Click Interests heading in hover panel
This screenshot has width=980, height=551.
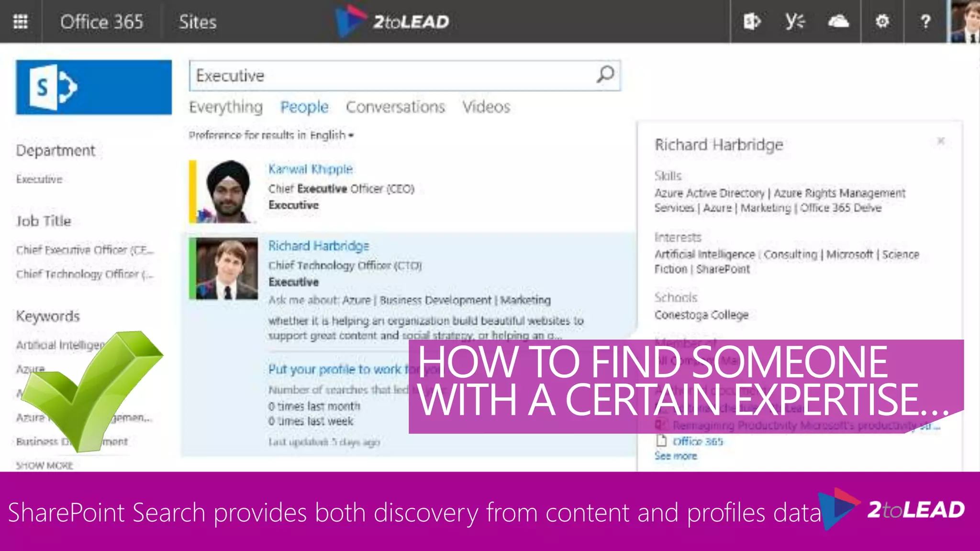678,237
